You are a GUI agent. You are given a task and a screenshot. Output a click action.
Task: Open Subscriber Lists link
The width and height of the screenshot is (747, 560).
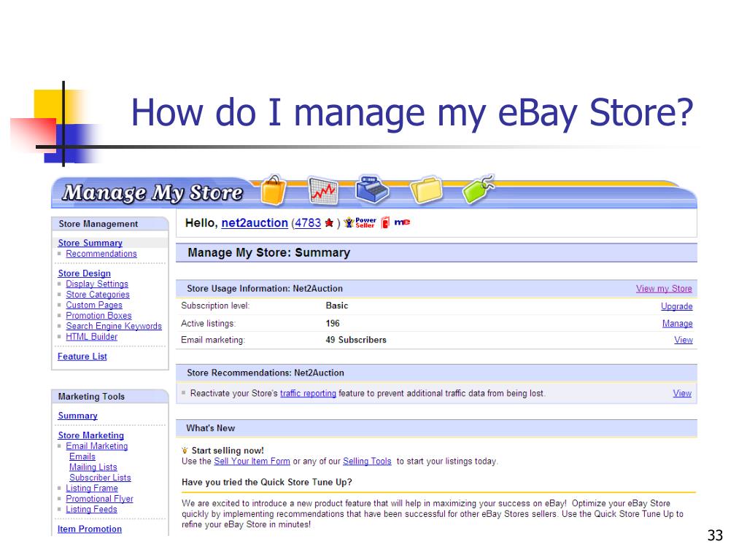[100, 478]
